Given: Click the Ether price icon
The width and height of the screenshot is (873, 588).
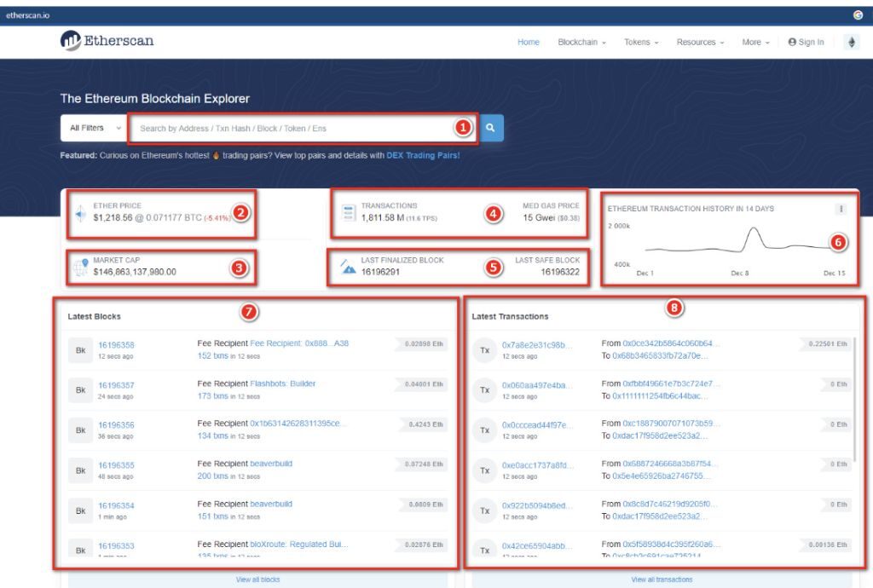Looking at the screenshot, I should click(x=81, y=214).
